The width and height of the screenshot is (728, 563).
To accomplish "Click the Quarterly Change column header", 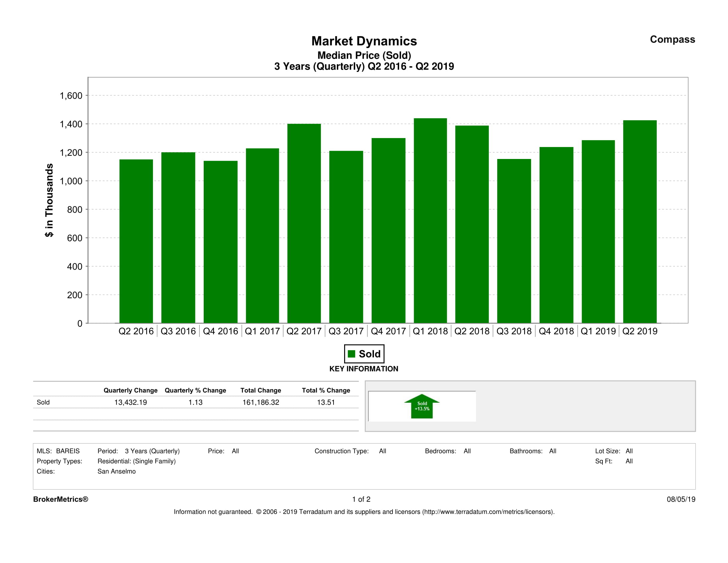I will point(130,390).
